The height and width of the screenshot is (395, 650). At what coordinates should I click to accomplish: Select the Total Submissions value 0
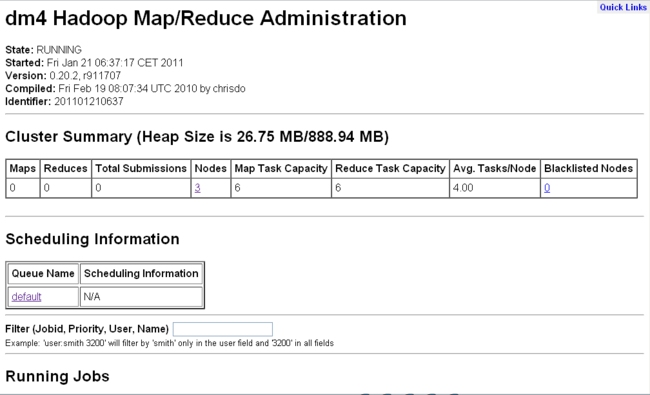coord(98,188)
